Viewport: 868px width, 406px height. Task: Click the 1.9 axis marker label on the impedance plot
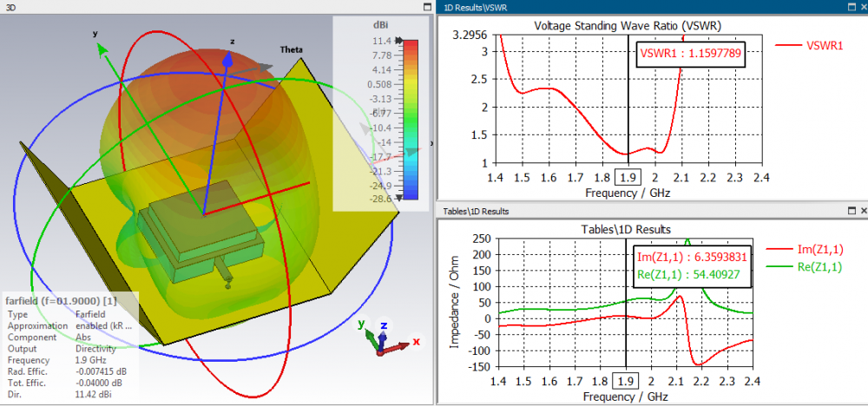click(626, 381)
